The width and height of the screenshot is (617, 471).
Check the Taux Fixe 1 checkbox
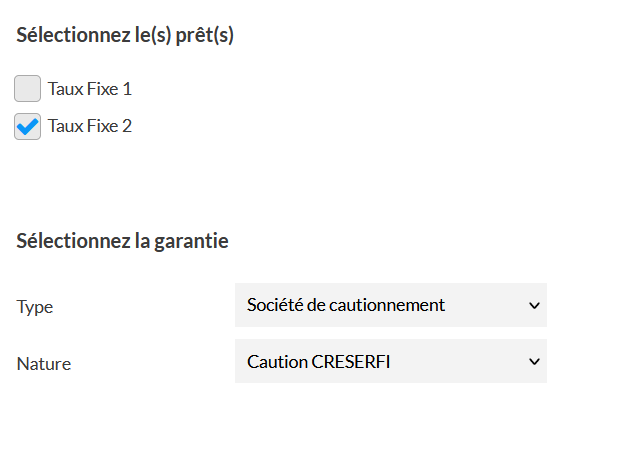28,89
